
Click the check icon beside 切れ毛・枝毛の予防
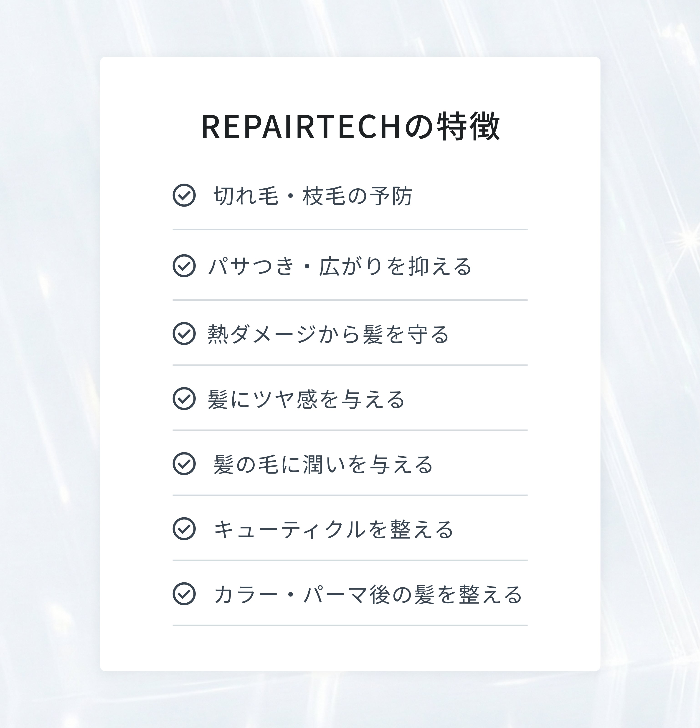click(x=184, y=195)
